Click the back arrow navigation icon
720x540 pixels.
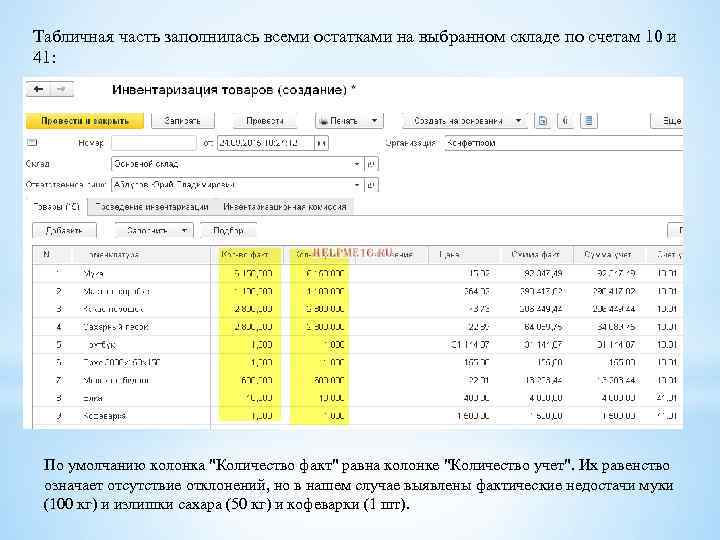(x=38, y=89)
